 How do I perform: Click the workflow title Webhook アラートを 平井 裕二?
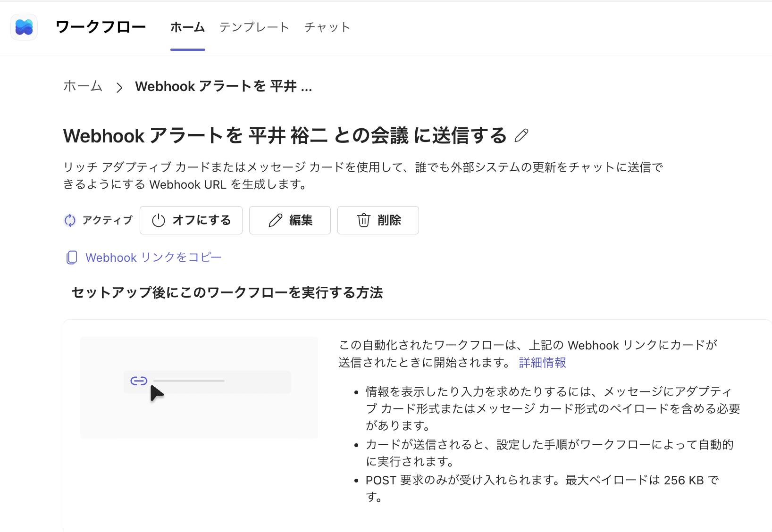point(285,136)
